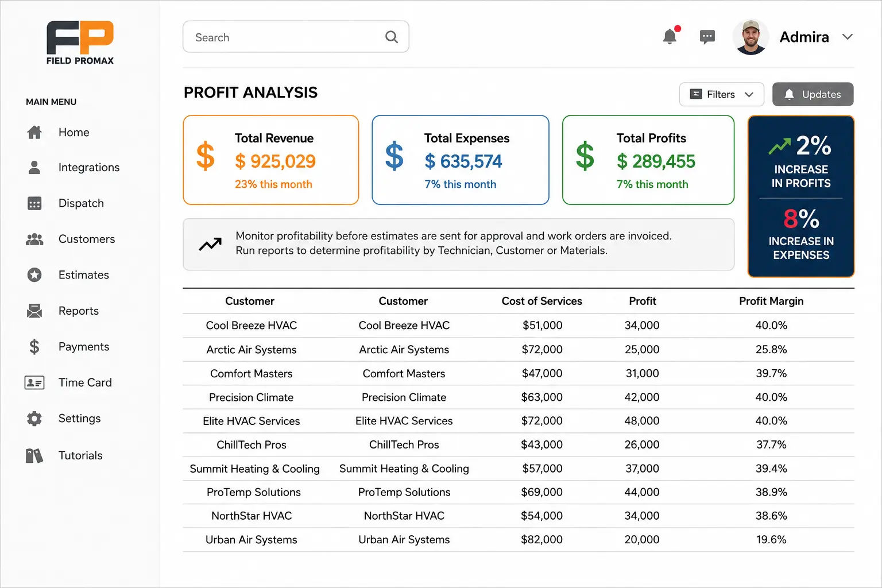Open Dispatch menu item
The width and height of the screenshot is (882, 588).
81,203
